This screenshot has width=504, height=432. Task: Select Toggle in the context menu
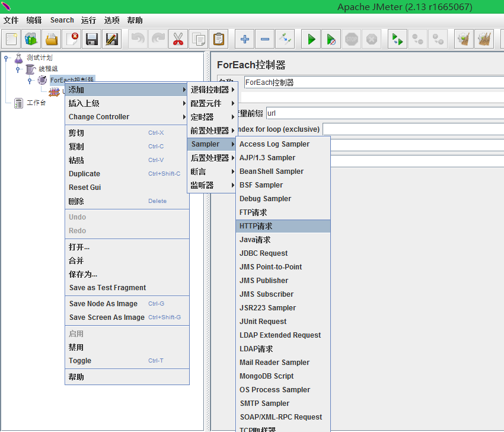click(x=127, y=361)
